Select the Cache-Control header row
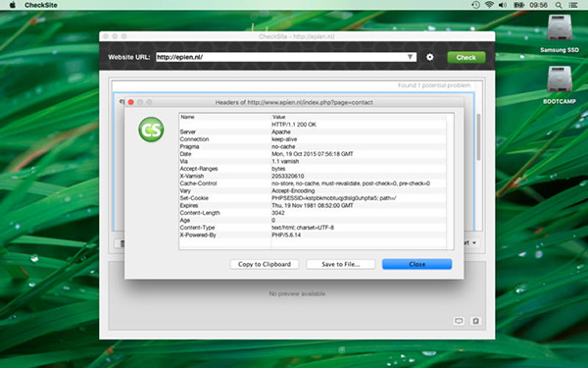The height and width of the screenshot is (368, 588). [x=313, y=184]
